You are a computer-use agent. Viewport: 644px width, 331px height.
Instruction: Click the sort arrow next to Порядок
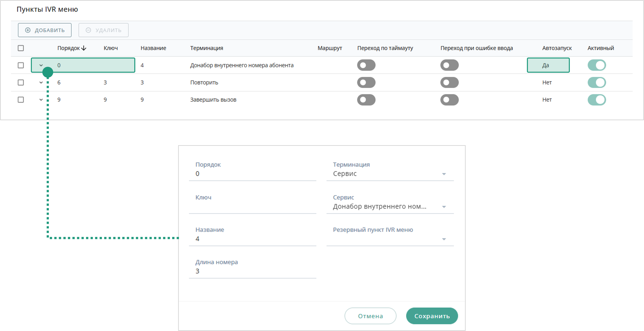coord(84,48)
